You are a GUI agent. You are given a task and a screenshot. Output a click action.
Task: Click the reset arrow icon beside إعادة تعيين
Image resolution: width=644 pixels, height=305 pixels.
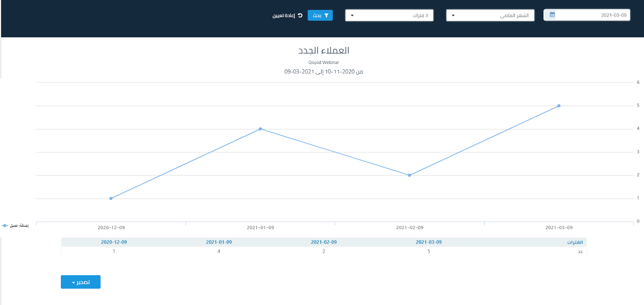pyautogui.click(x=300, y=15)
